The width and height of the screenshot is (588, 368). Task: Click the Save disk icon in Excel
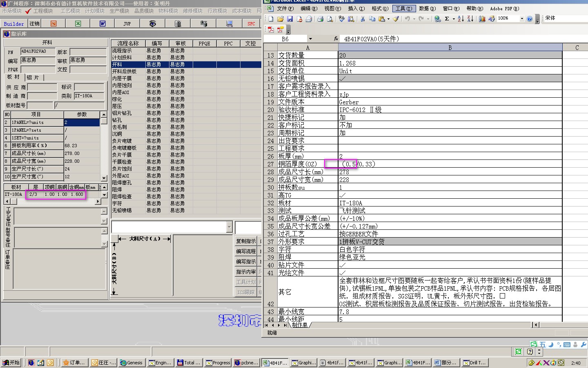[290, 19]
